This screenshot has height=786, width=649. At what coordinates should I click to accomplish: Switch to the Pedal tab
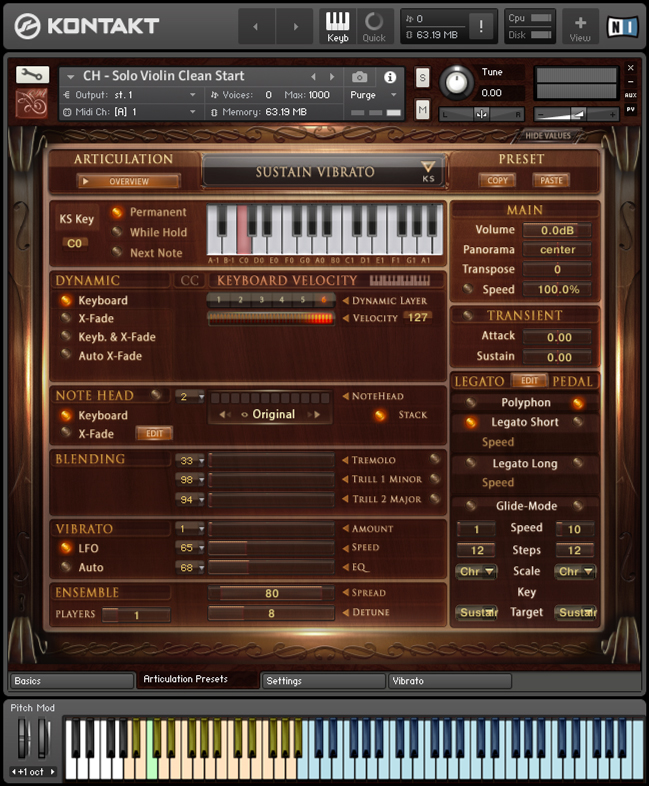[572, 381]
